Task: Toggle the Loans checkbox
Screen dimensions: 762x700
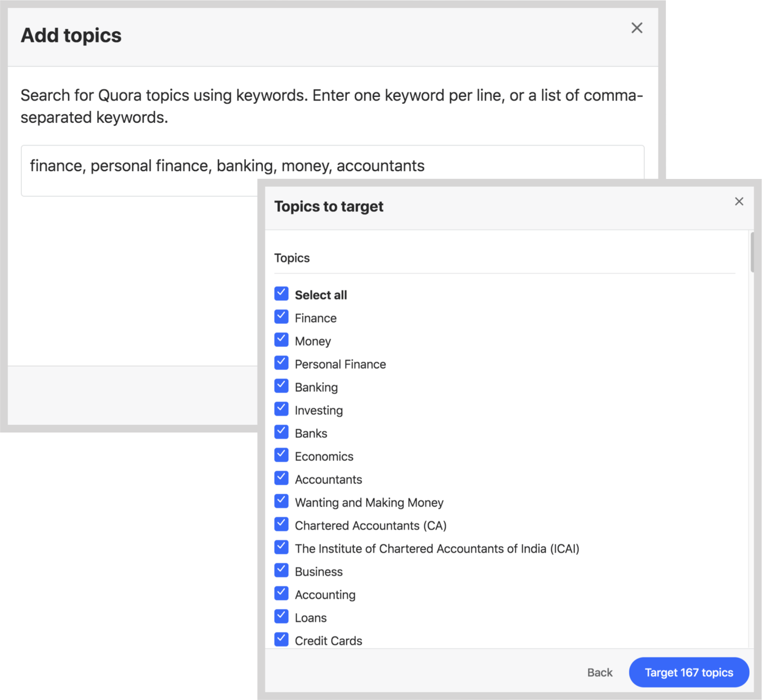Action: pyautogui.click(x=281, y=617)
